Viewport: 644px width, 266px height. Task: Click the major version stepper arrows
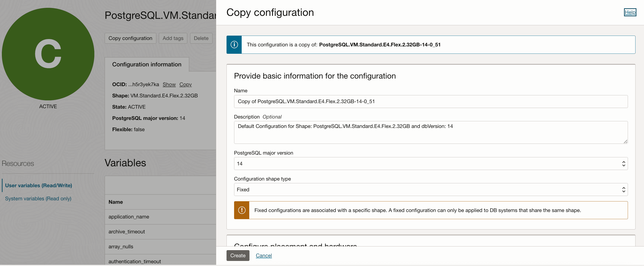[624, 163]
